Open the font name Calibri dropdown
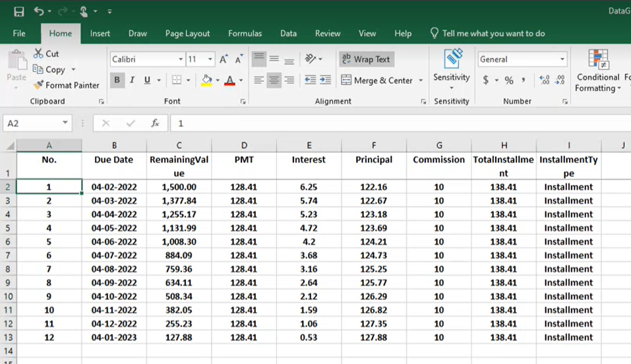This screenshot has width=631, height=364. tap(181, 59)
